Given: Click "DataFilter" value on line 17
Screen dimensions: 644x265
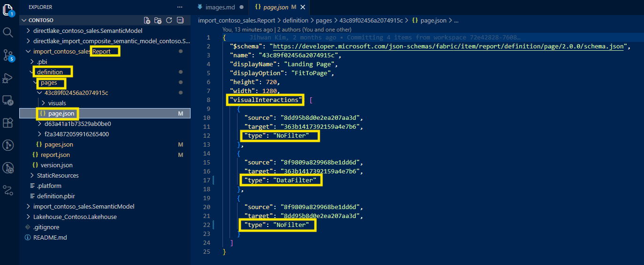Looking at the screenshot, I should (x=297, y=180).
